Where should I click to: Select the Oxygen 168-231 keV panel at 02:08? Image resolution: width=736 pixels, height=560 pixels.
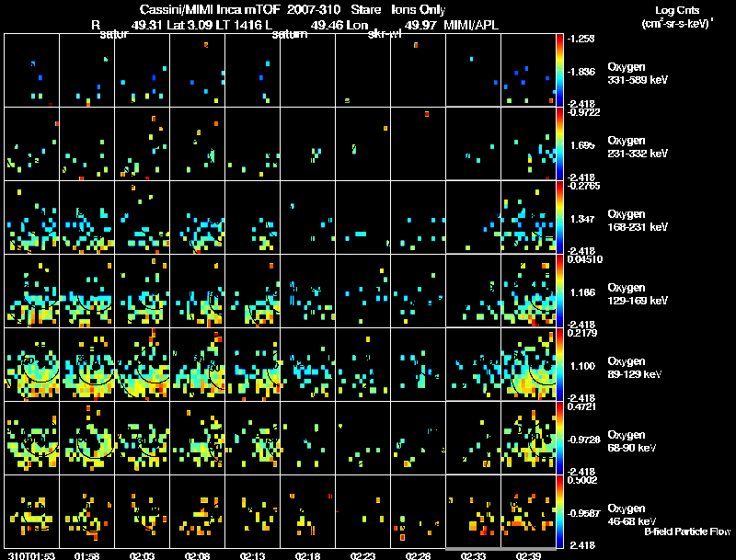[x=198, y=217]
